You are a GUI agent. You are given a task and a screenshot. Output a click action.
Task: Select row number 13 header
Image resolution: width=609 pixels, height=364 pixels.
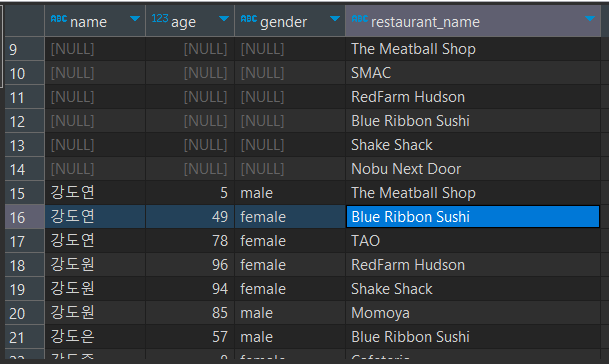point(24,145)
